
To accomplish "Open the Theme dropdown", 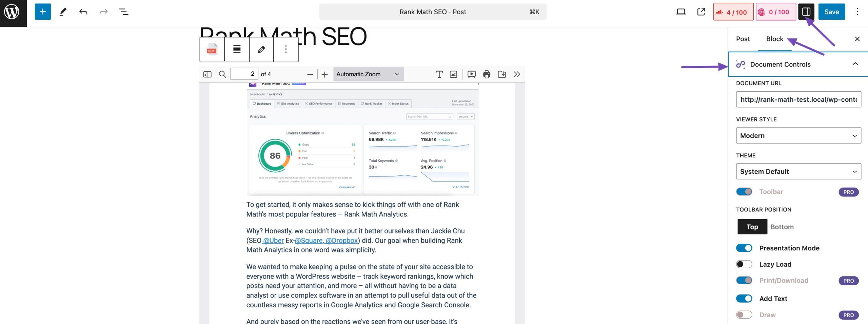I will 798,172.
